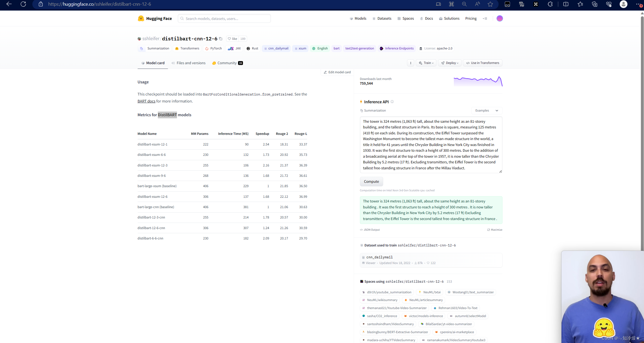Click the browser refresh icon

[23, 4]
